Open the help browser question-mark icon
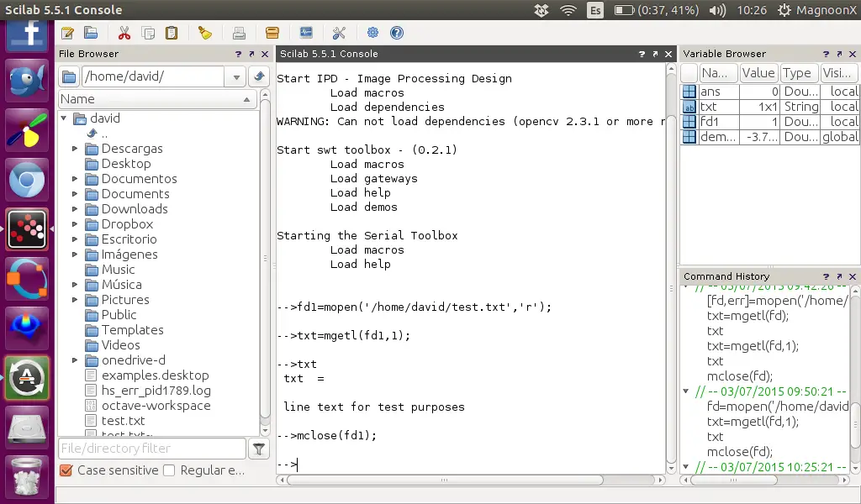 [397, 33]
